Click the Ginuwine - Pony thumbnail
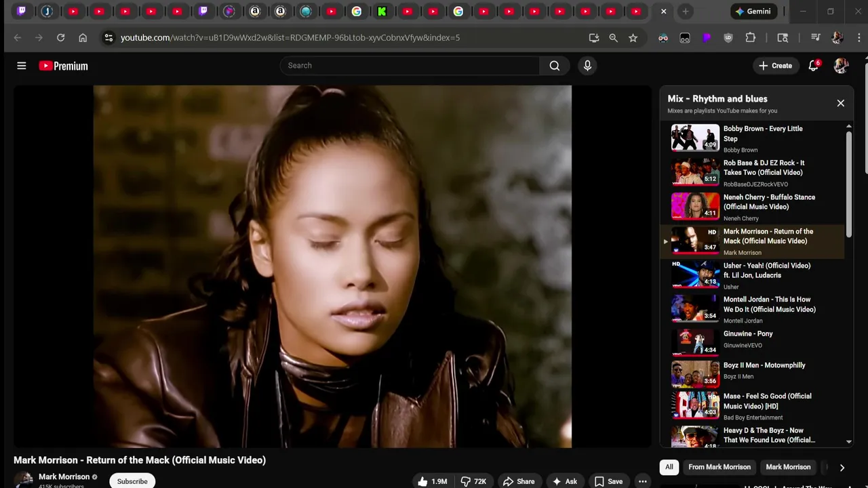This screenshot has height=488, width=868. pos(695,342)
